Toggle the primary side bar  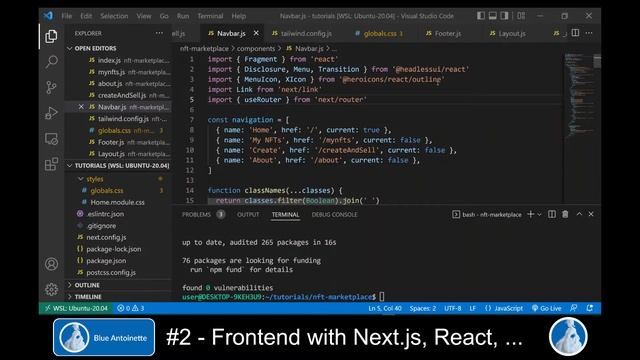coord(481,16)
